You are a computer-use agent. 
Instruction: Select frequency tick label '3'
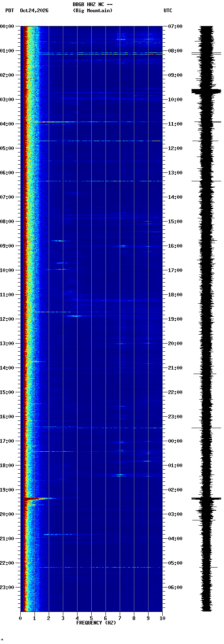click(x=63, y=618)
